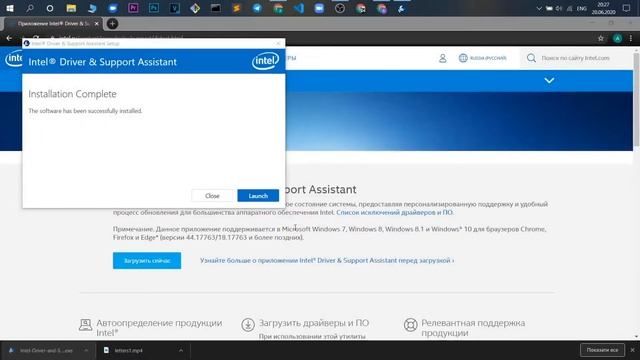
Task: Open a new browser tab
Action: point(112,24)
